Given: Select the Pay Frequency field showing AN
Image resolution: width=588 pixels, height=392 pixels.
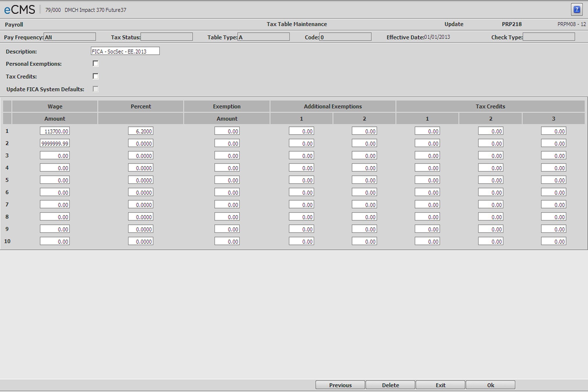Looking at the screenshot, I should tap(69, 37).
